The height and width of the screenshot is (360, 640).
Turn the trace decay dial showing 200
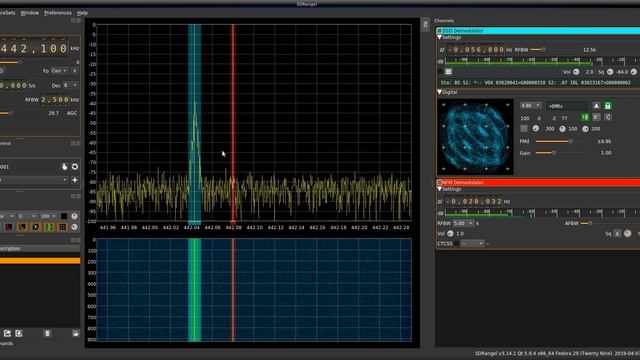585,129
